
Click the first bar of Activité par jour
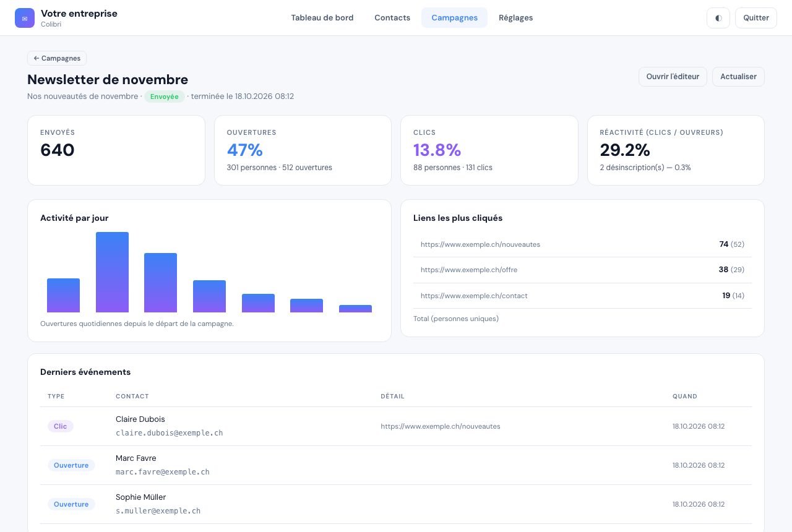63,295
